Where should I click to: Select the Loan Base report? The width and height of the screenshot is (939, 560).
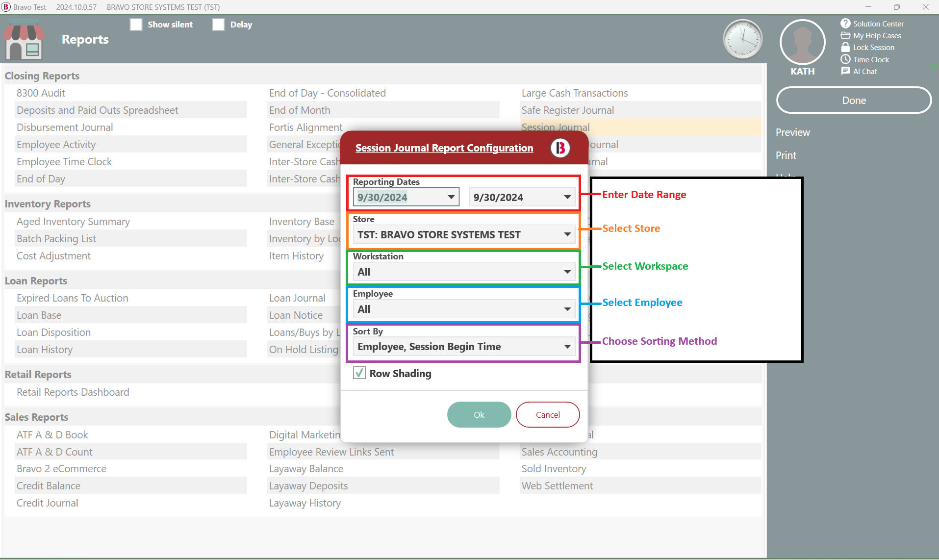39,315
